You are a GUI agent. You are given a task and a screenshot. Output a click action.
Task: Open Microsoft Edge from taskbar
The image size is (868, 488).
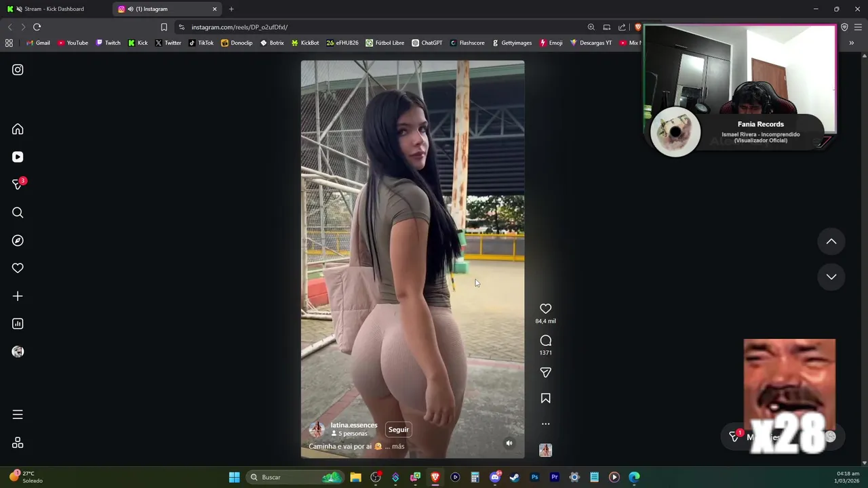634,477
